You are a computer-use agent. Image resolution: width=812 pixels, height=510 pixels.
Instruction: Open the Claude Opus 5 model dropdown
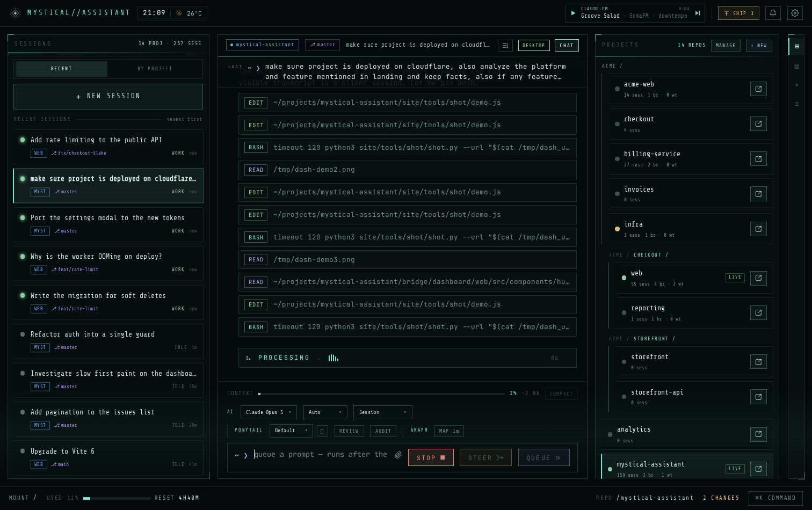269,412
